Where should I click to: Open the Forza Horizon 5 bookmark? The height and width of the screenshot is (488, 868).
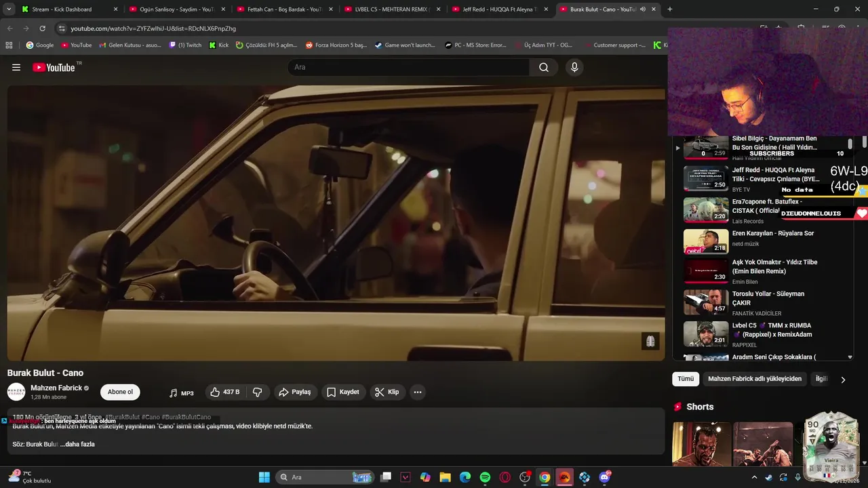[x=336, y=45]
